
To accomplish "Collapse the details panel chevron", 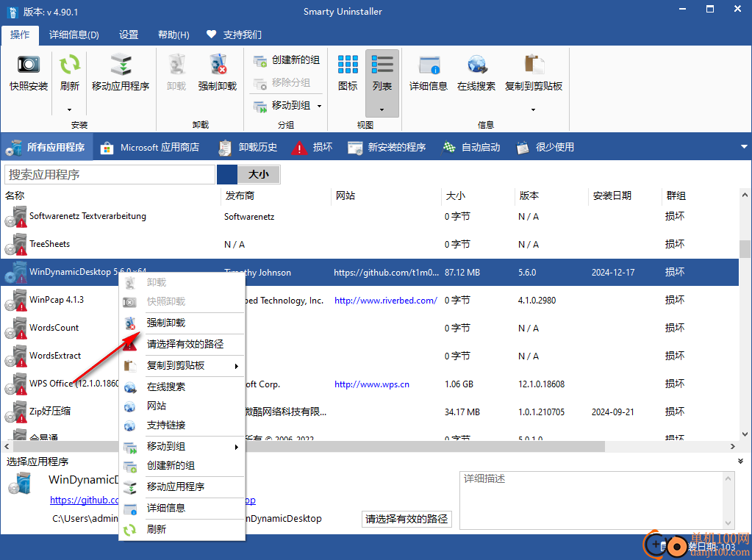I will [740, 462].
